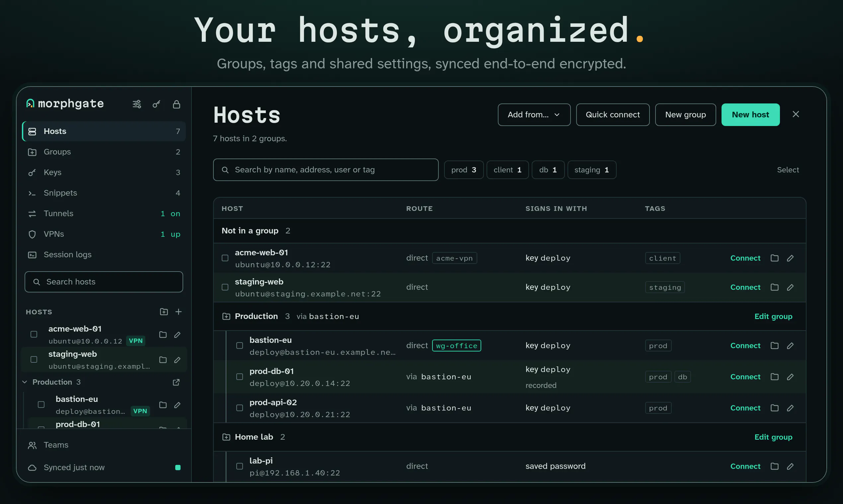Click the Search by name, address field

tap(326, 170)
